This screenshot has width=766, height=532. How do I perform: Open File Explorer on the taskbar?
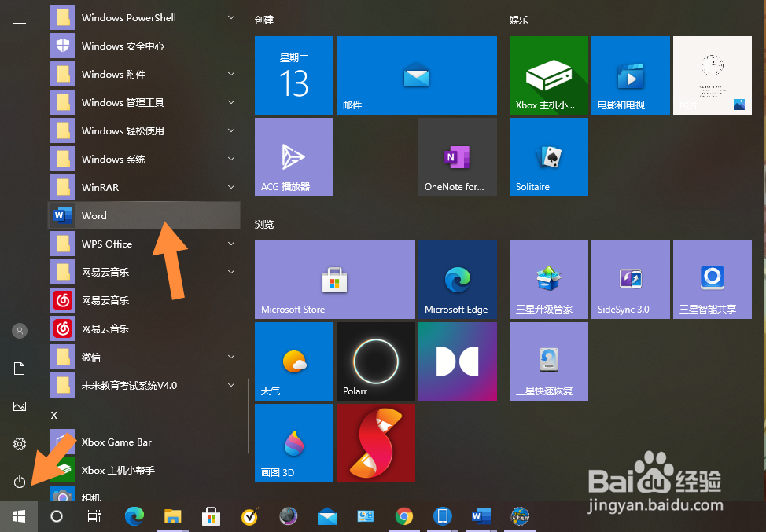[x=172, y=516]
